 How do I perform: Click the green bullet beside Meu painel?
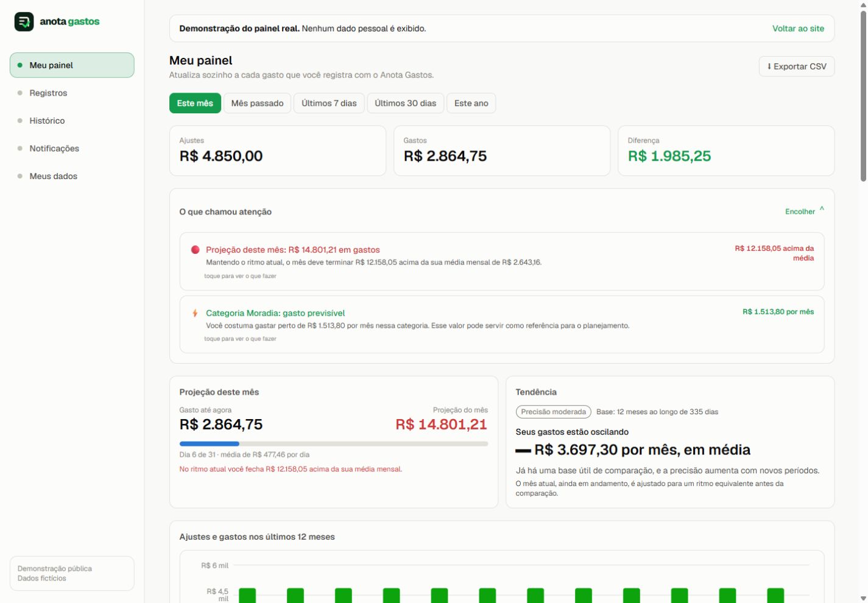pos(20,65)
